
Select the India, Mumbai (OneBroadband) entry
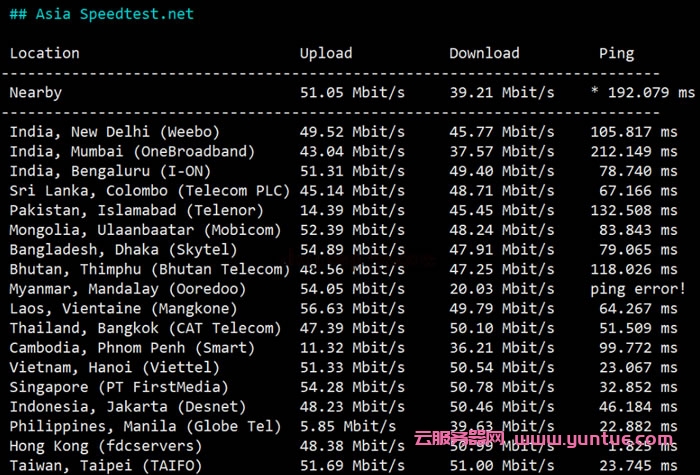click(132, 151)
